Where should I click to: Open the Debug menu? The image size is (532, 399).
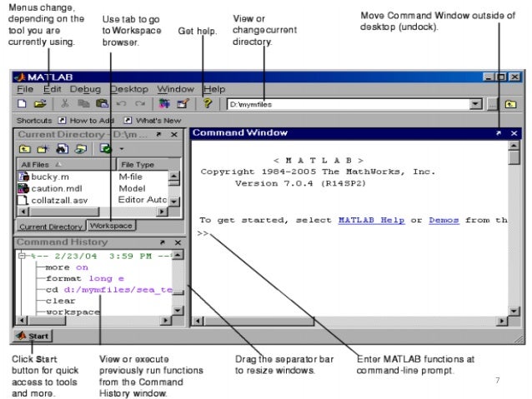pyautogui.click(x=86, y=89)
